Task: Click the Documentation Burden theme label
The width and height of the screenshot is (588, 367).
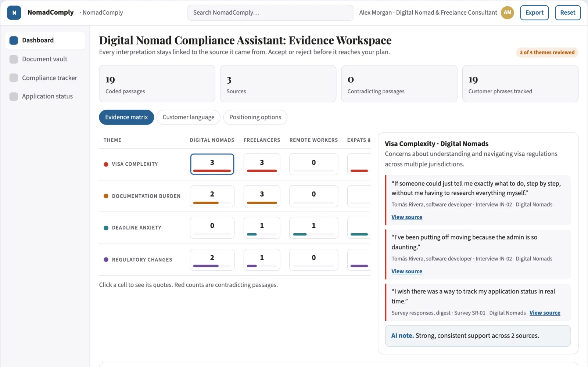Action: pos(146,196)
